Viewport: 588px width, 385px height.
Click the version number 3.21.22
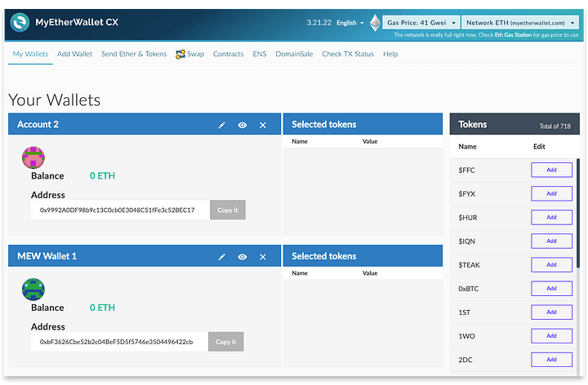pos(319,23)
